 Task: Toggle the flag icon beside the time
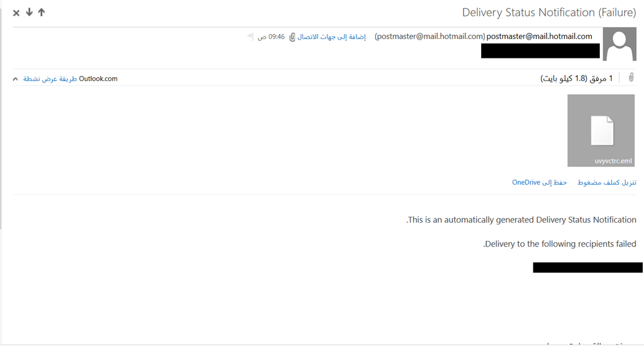point(250,36)
